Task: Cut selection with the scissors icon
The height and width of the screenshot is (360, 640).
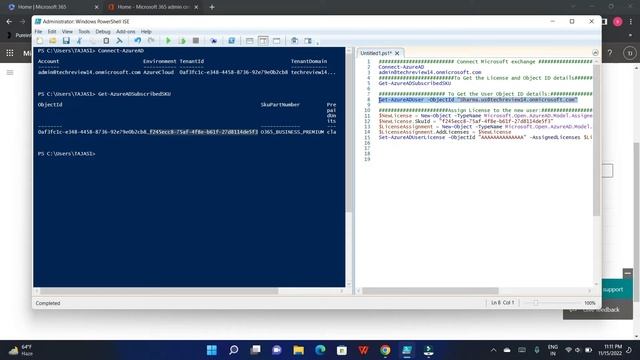Action: [x=80, y=41]
